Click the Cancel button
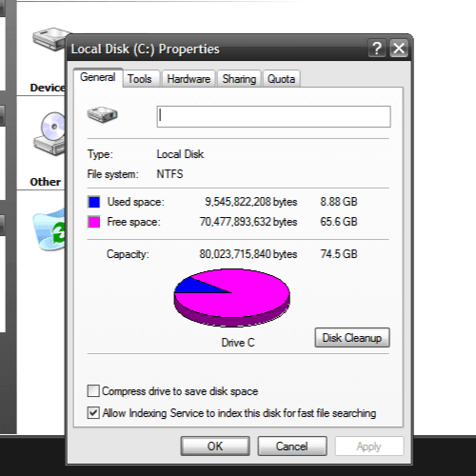Screen dimensions: 476x476 pyautogui.click(x=292, y=446)
